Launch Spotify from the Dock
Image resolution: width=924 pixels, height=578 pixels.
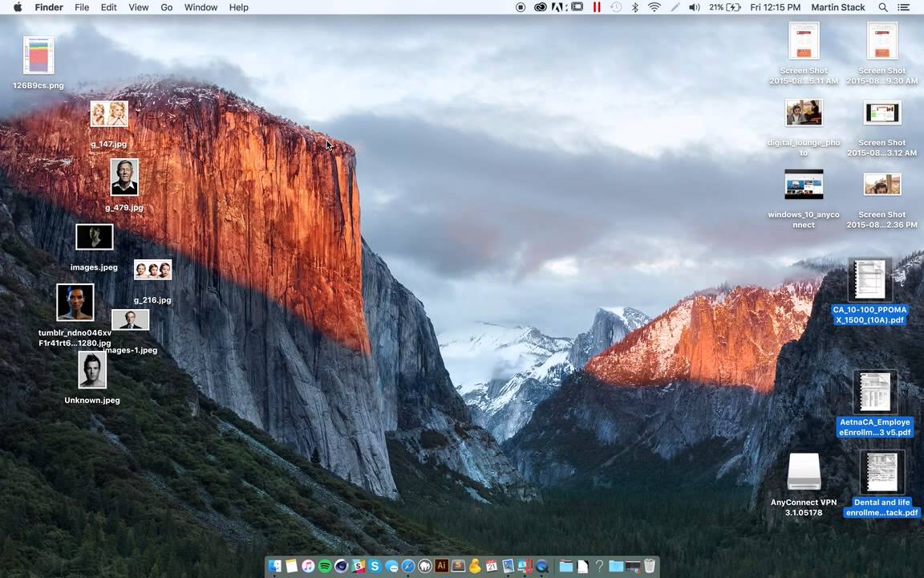325,566
